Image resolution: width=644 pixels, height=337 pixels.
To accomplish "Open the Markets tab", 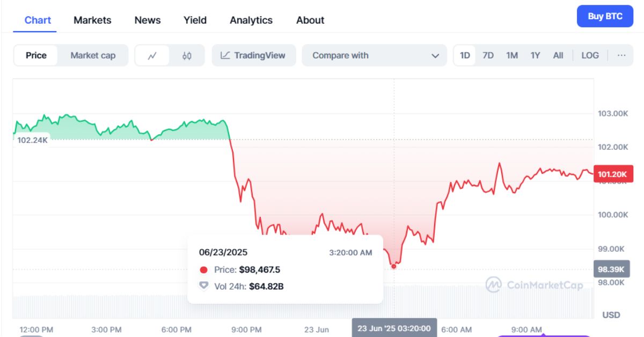I will (x=92, y=20).
